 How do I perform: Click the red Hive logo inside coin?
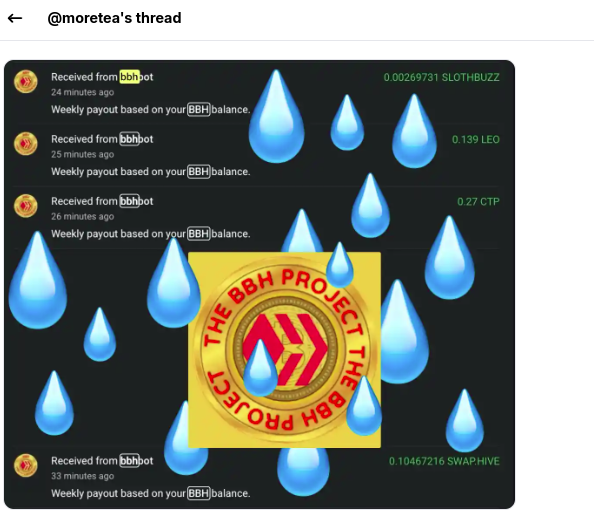click(285, 349)
